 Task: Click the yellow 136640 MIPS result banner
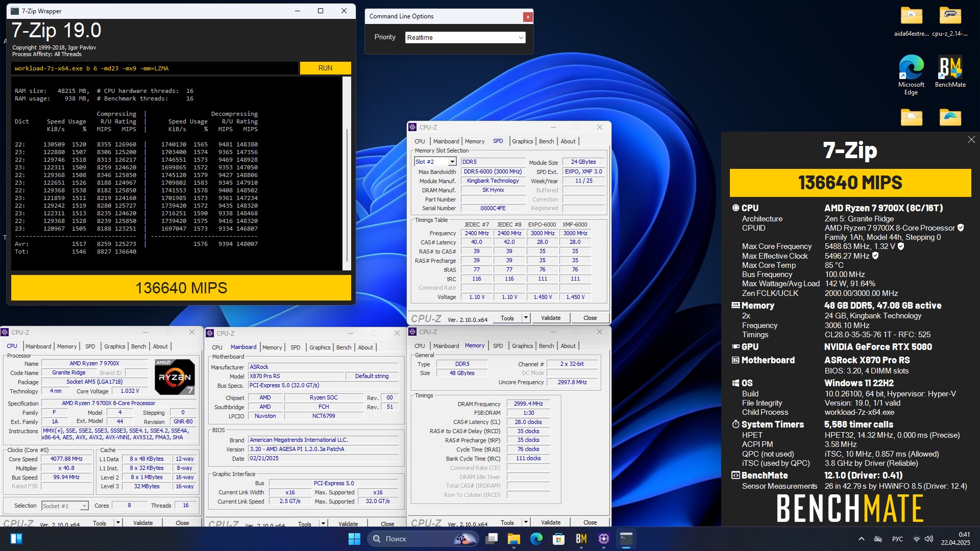click(181, 288)
